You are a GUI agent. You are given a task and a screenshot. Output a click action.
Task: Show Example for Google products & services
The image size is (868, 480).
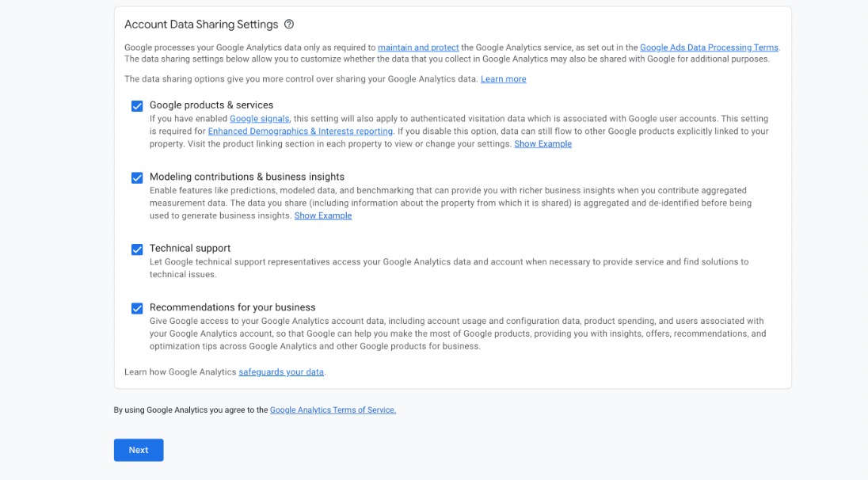(542, 144)
